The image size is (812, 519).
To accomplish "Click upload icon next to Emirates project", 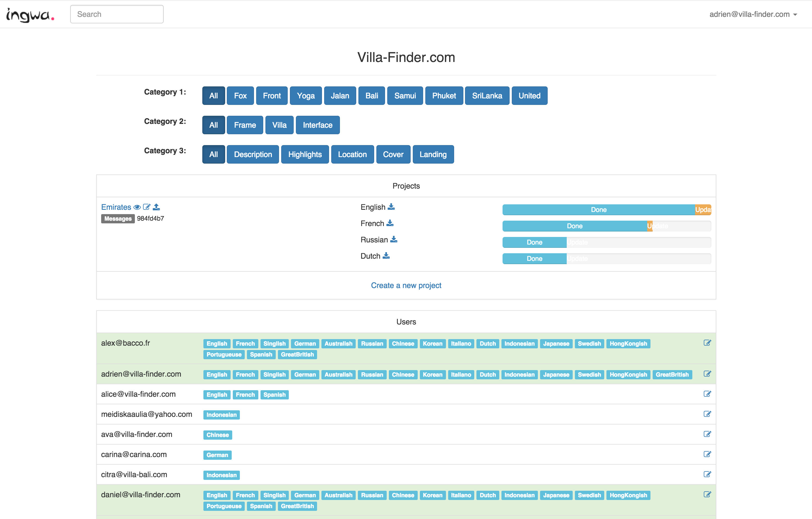I will (156, 207).
